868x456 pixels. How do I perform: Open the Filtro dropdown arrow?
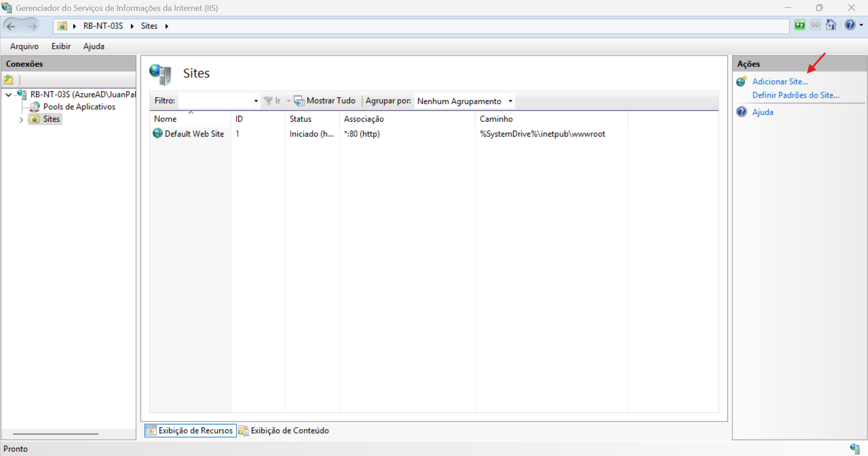pos(256,101)
